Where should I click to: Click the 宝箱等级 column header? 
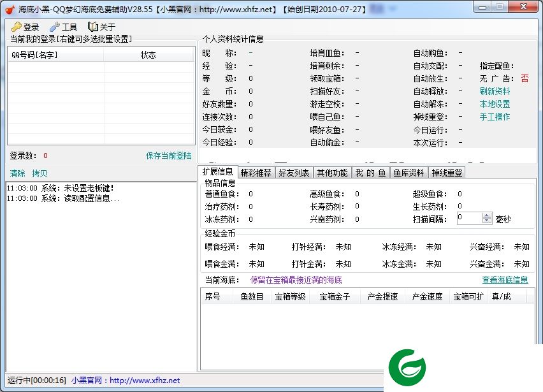[290, 296]
